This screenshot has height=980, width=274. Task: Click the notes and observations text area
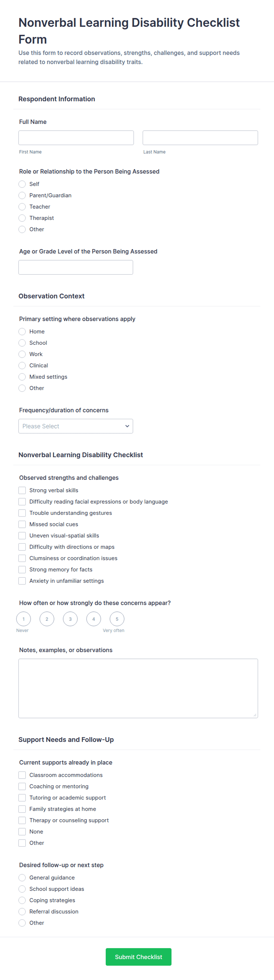tap(138, 689)
